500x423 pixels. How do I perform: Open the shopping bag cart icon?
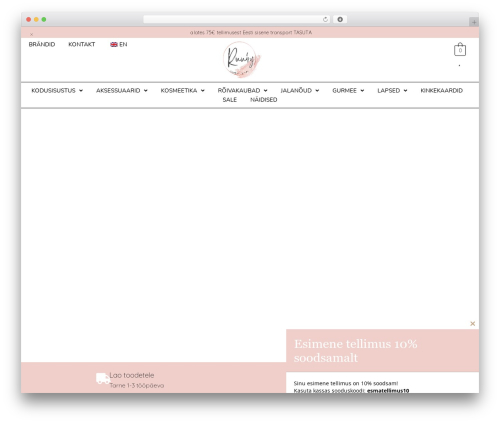460,49
